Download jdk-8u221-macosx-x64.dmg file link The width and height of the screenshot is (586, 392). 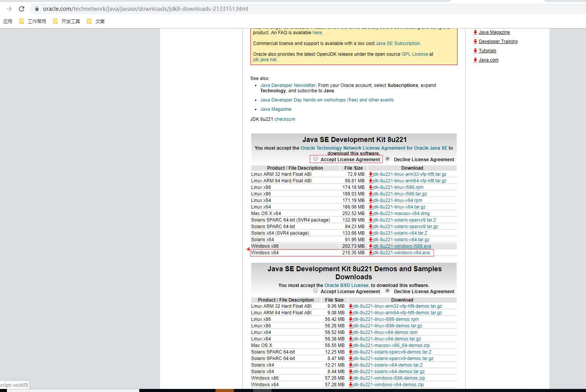401,214
